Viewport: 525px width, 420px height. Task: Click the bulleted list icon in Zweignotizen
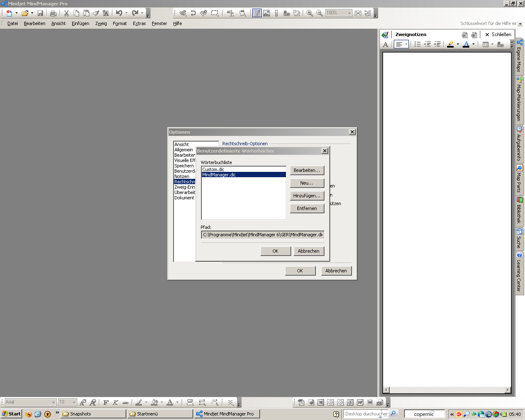tap(417, 44)
